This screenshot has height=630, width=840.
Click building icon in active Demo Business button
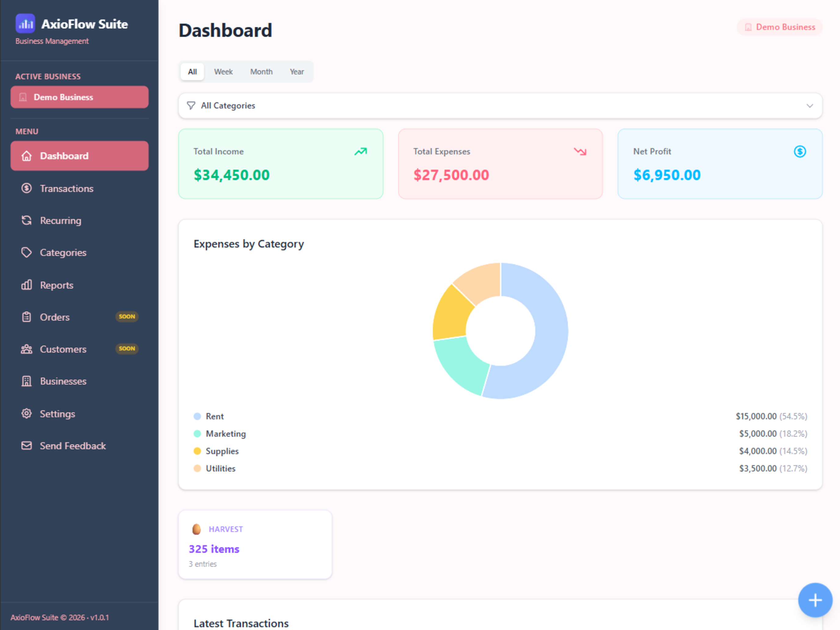coord(23,97)
